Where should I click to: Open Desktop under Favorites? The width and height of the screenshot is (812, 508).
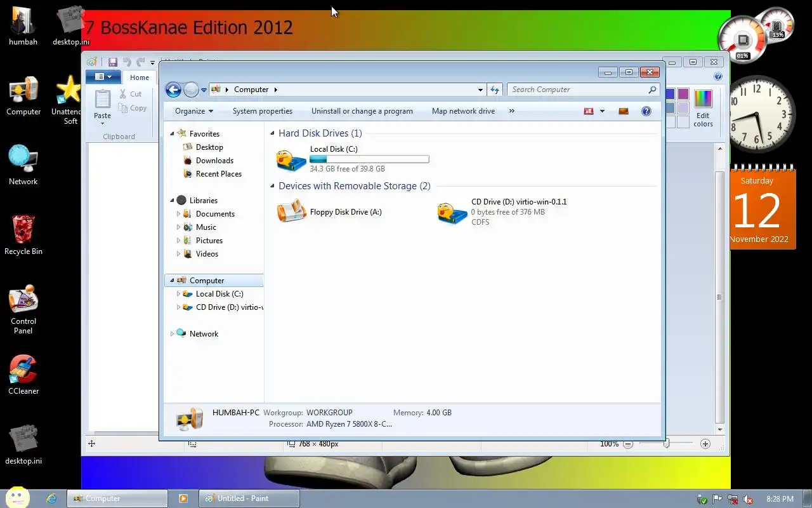[209, 147]
